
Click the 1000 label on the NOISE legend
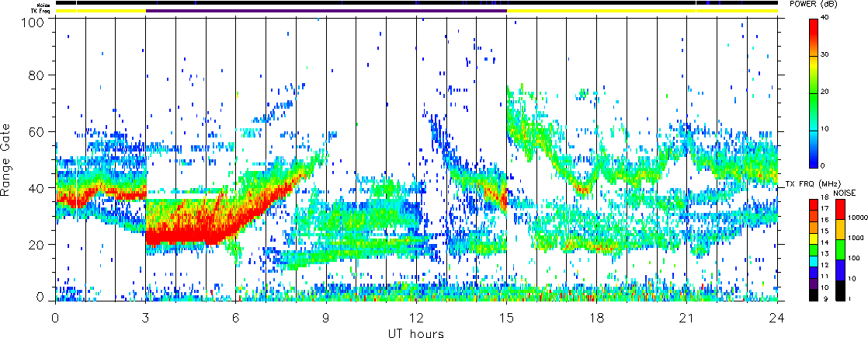[855, 239]
